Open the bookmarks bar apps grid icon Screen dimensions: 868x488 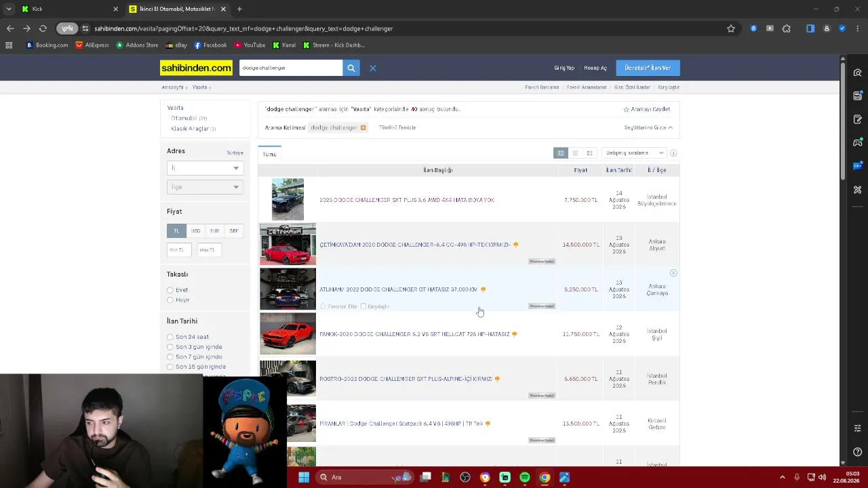[x=9, y=45]
